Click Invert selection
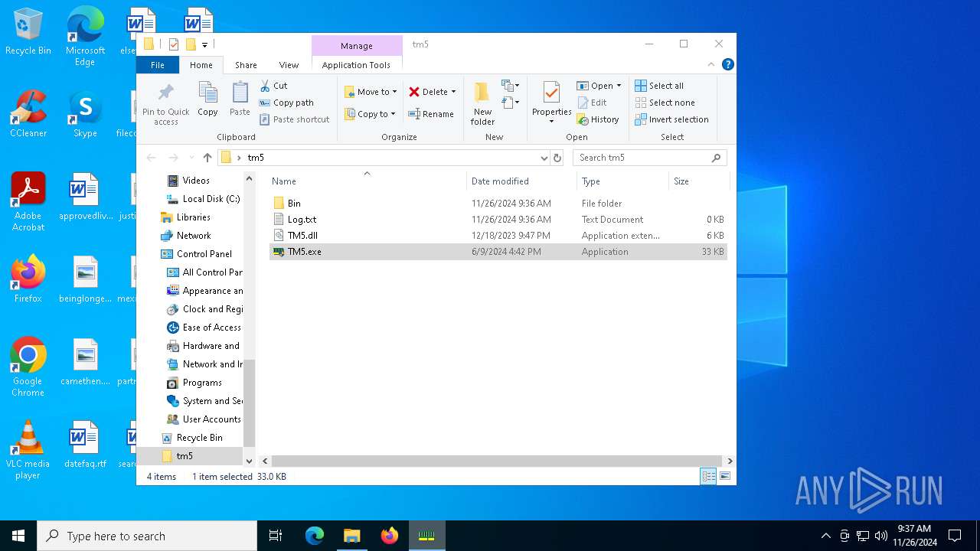This screenshot has width=980, height=551. pyautogui.click(x=671, y=119)
